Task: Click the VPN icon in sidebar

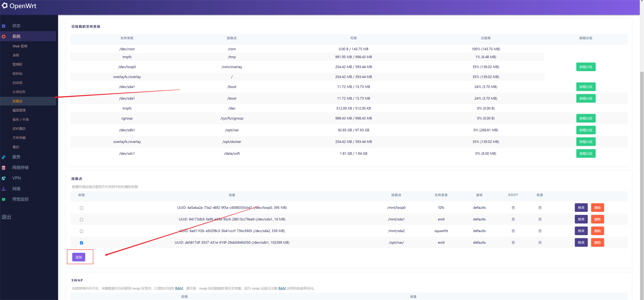Action: click(x=4, y=178)
